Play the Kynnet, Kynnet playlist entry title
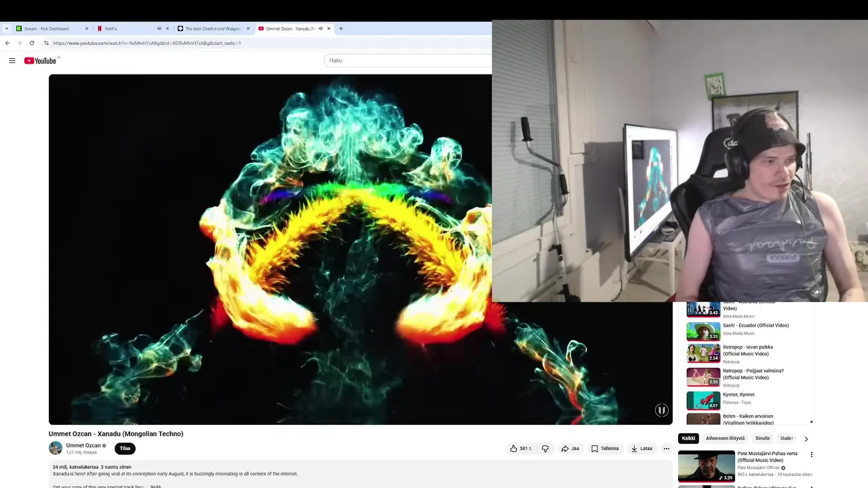Image resolution: width=868 pixels, height=488 pixels. 738,394
